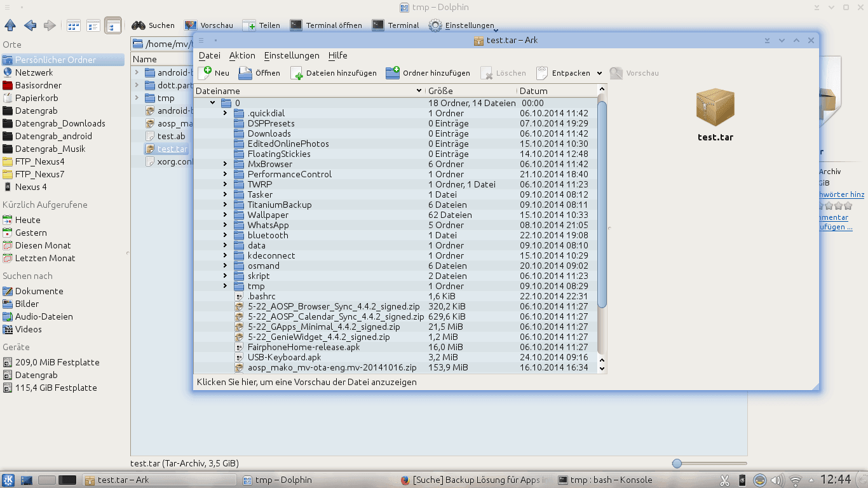Expand the kdeconnect folder

click(225, 255)
